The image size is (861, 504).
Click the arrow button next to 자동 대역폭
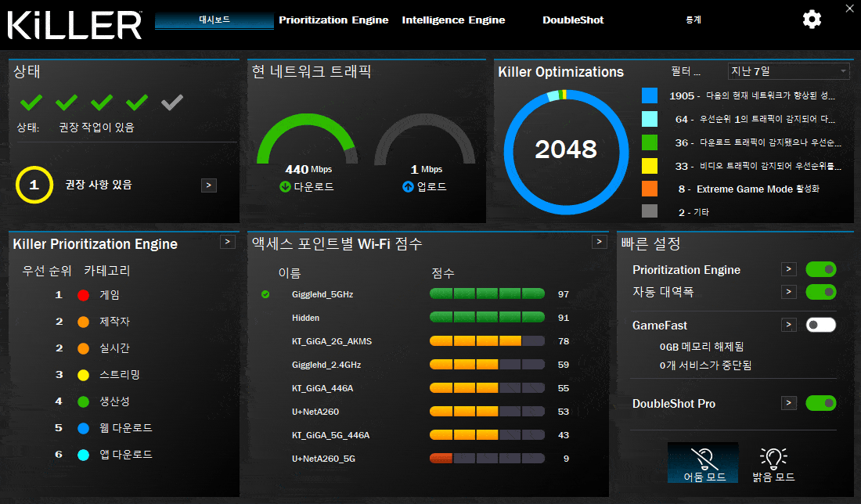(789, 292)
